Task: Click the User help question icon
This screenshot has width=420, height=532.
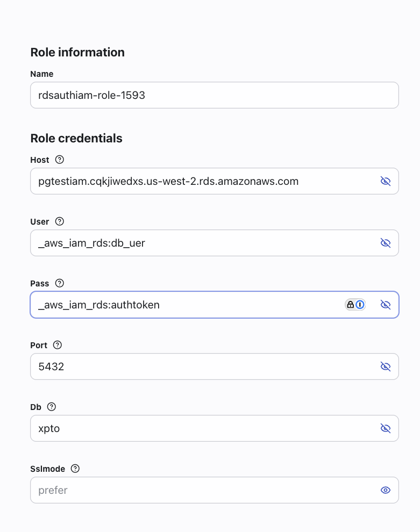Action: click(x=60, y=221)
